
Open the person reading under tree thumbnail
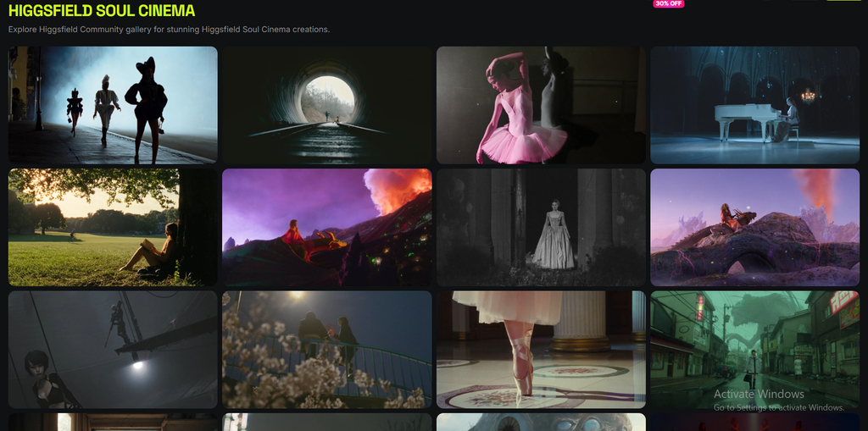(113, 228)
